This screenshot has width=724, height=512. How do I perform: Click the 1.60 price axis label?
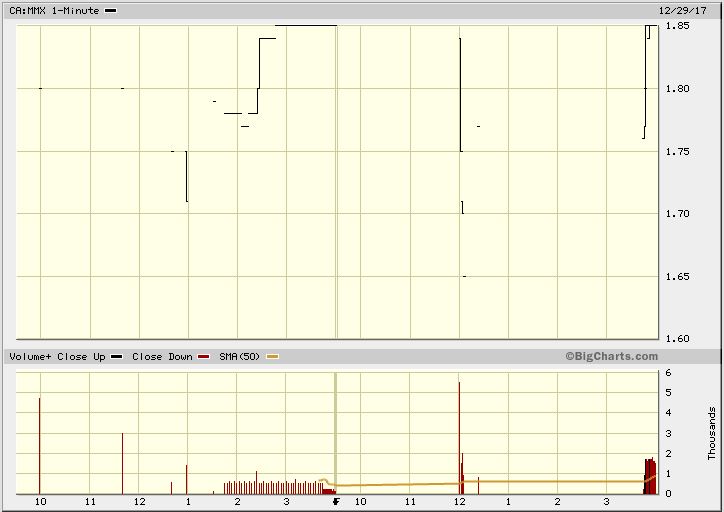point(678,338)
